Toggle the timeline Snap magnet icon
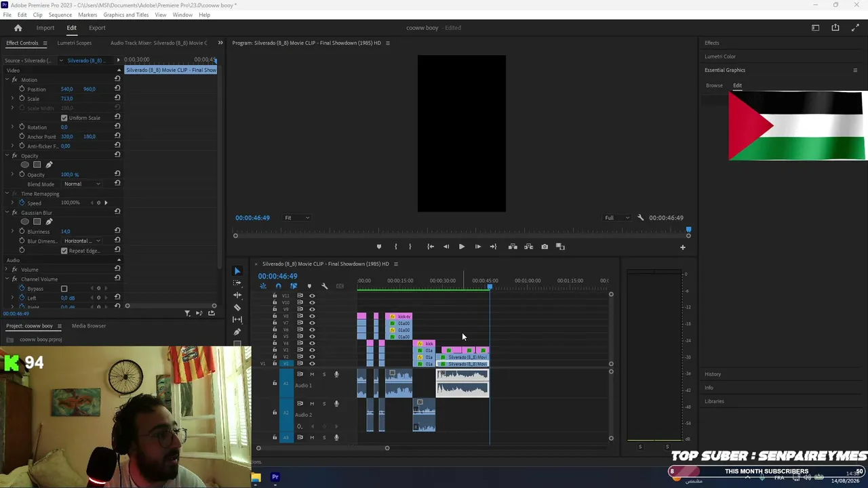 [278, 286]
